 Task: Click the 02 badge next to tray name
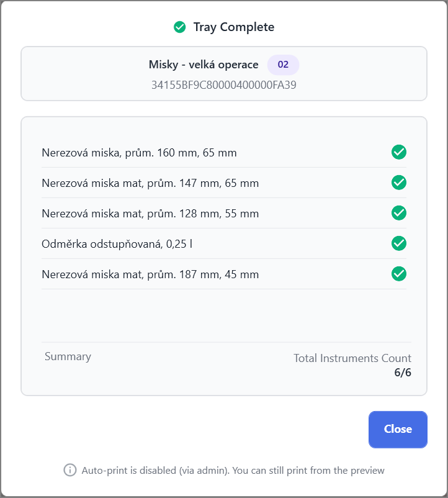coord(283,65)
